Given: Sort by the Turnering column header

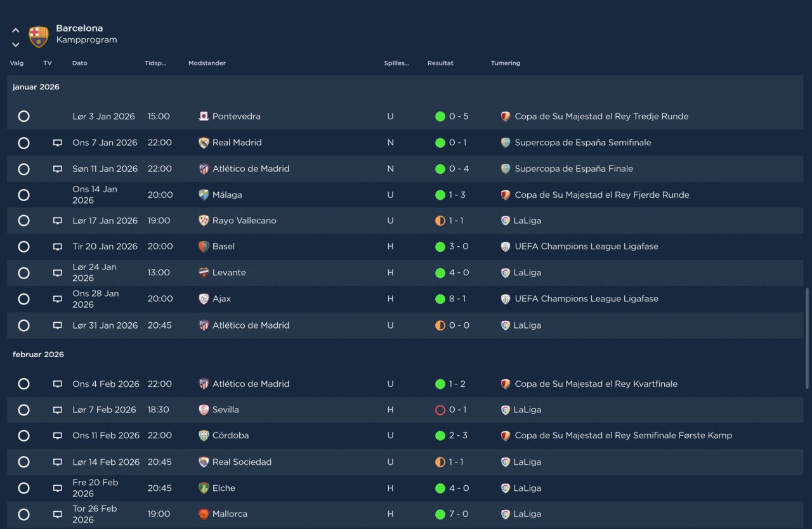Looking at the screenshot, I should [506, 63].
